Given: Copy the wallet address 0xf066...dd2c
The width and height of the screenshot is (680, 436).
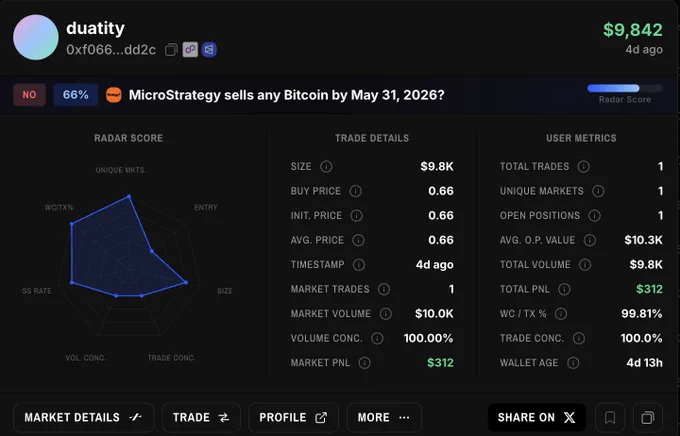Looking at the screenshot, I should [x=171, y=50].
